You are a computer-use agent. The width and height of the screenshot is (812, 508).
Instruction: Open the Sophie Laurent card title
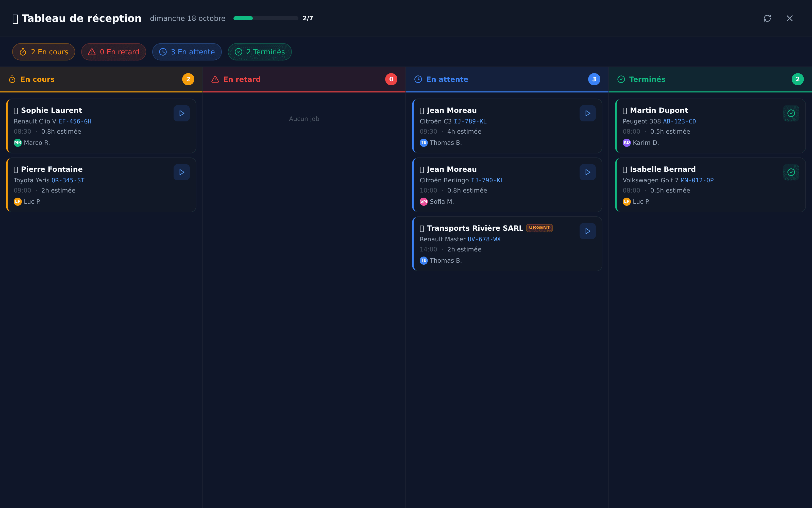pyautogui.click(x=48, y=110)
